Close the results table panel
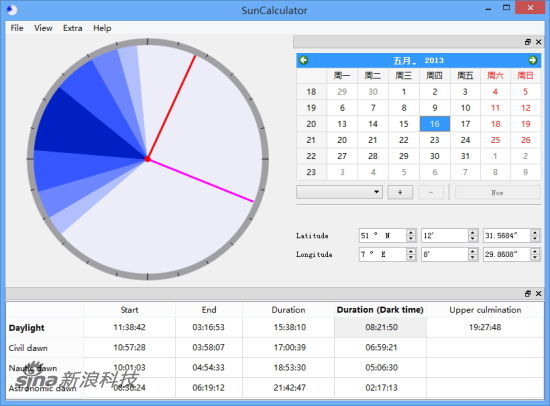550x406 pixels. pyautogui.click(x=539, y=294)
